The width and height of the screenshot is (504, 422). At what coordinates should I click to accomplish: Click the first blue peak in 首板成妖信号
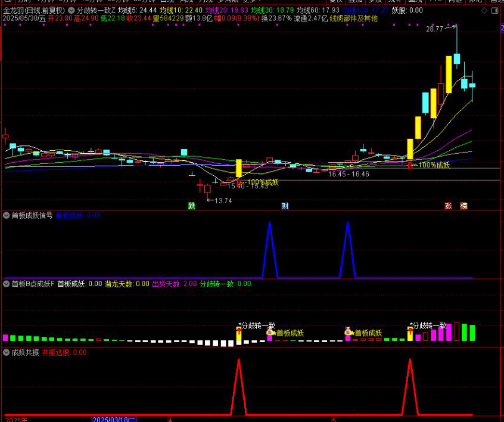(270, 223)
